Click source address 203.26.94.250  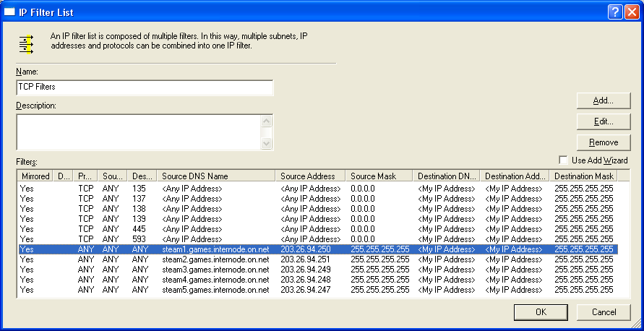tap(306, 249)
